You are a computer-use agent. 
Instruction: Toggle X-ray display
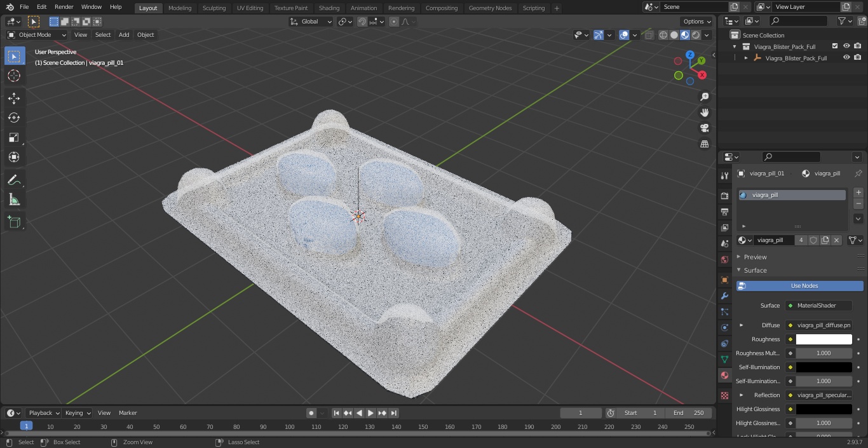tap(649, 35)
